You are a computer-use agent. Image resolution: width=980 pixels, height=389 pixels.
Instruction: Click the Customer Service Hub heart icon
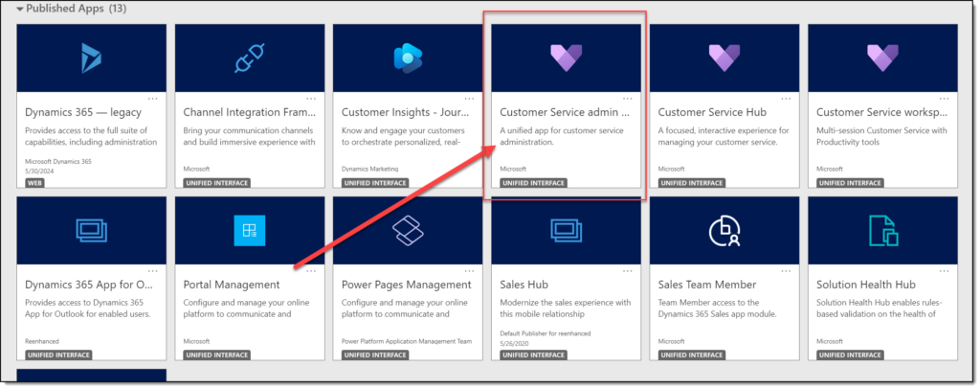pyautogui.click(x=724, y=58)
